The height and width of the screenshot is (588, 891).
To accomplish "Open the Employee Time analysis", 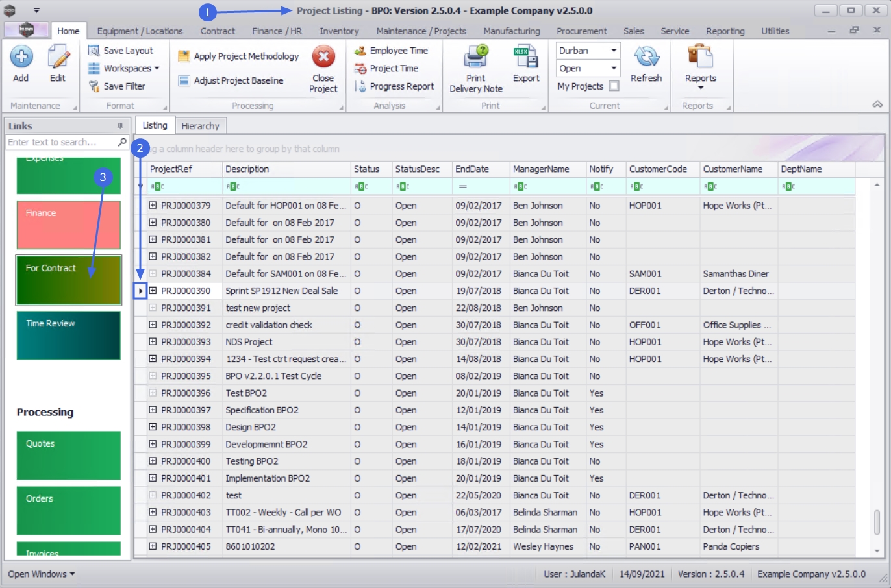I will (398, 51).
